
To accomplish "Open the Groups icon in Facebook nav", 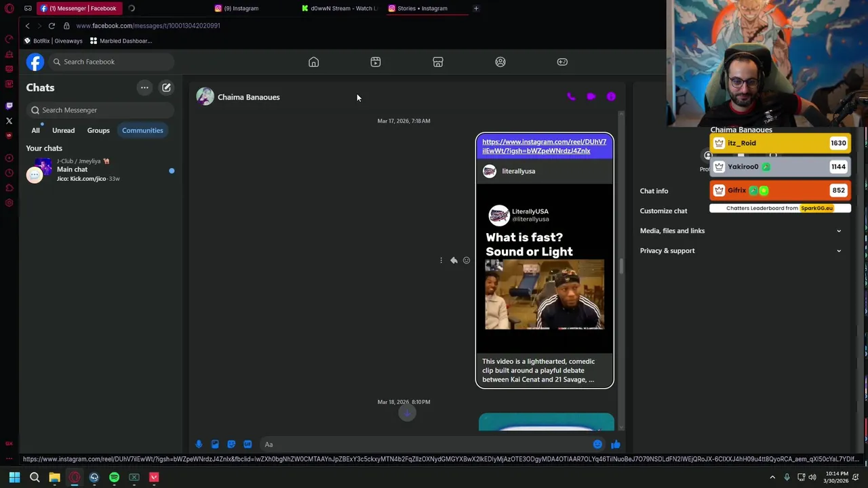I will [500, 62].
